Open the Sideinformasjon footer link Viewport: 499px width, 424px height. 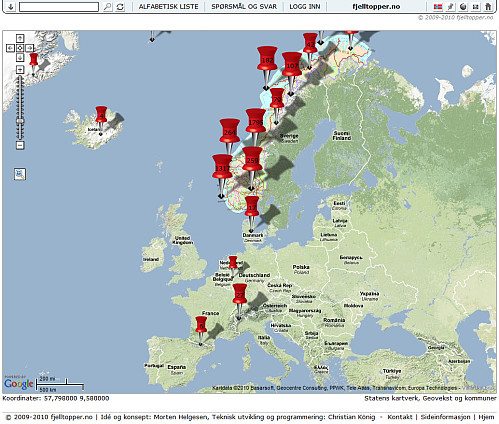[445, 417]
